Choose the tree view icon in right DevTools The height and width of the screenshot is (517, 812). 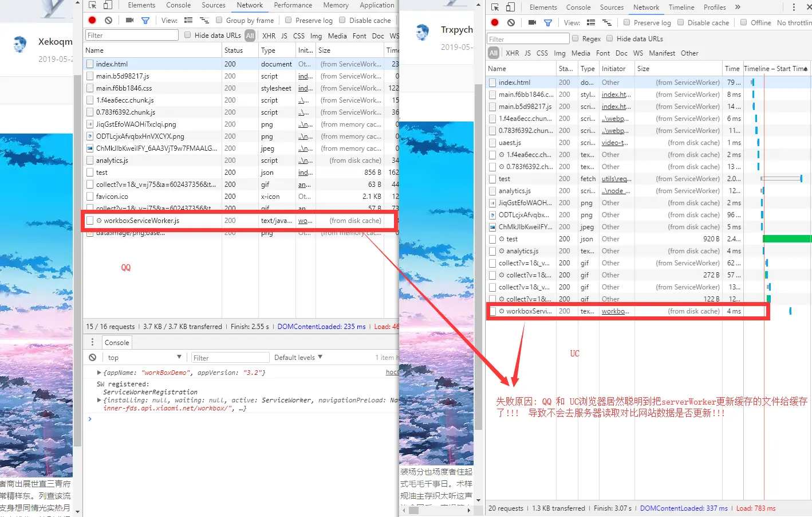(x=607, y=22)
